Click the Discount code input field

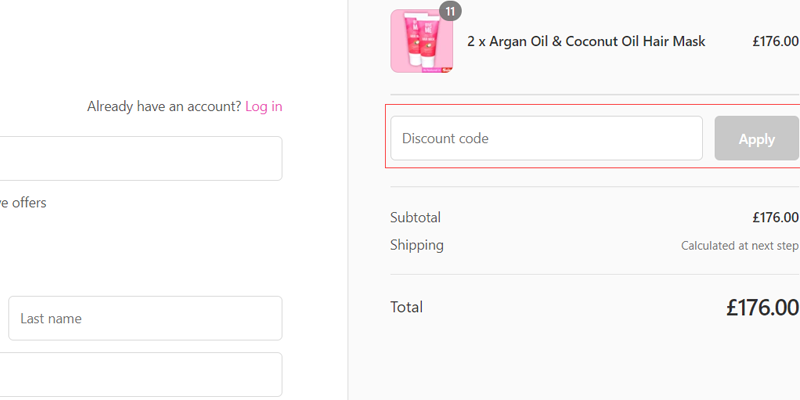(x=546, y=138)
